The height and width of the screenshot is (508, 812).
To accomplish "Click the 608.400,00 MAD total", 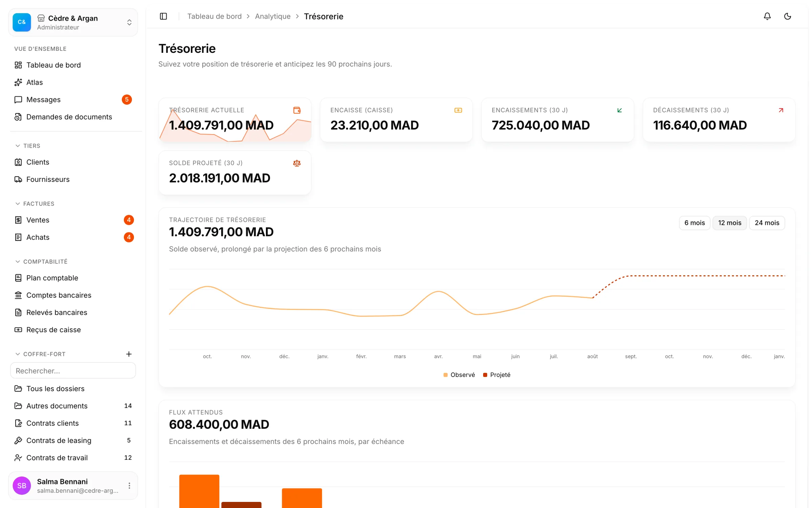I will pyautogui.click(x=219, y=425).
